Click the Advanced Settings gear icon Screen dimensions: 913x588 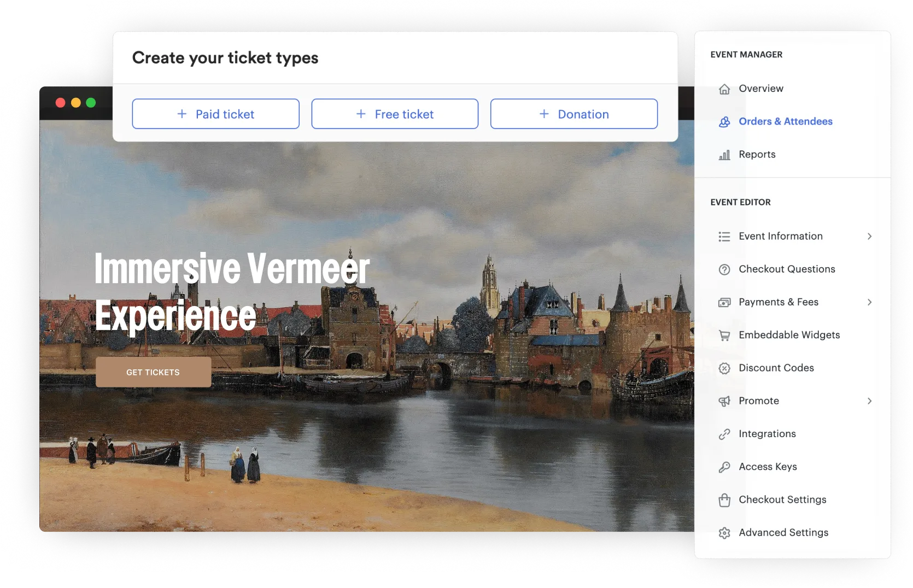tap(724, 533)
